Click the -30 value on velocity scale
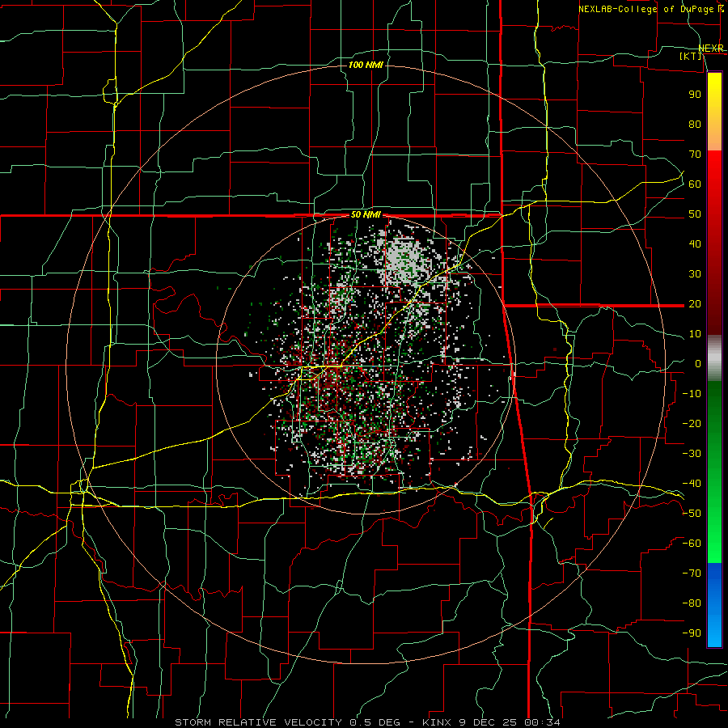 [692, 454]
